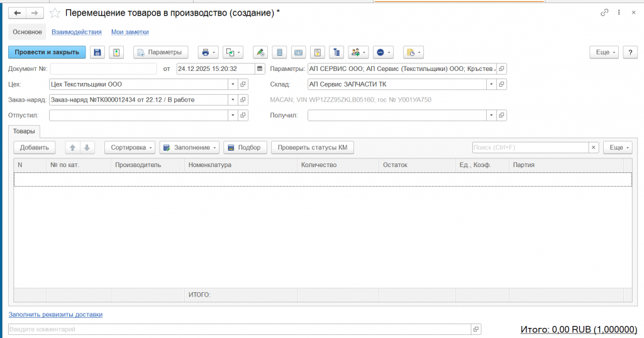Open the Заполнение dropdown menu
Viewport: 644px width, 338px height.
189,148
